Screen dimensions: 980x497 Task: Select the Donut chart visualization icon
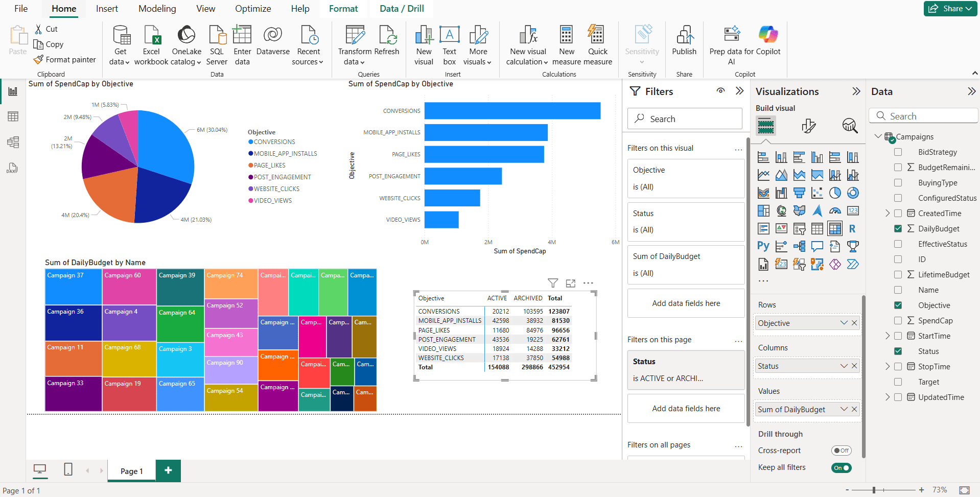(852, 193)
